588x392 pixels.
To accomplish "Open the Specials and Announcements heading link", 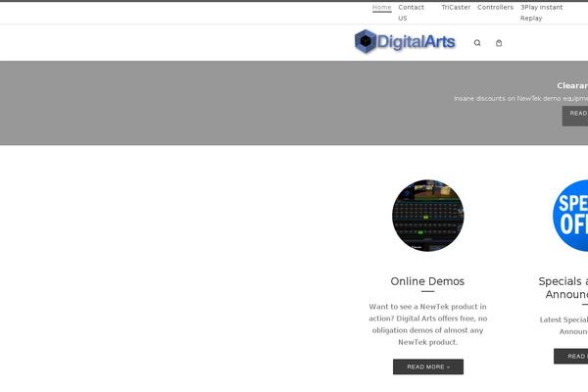I will (563, 288).
